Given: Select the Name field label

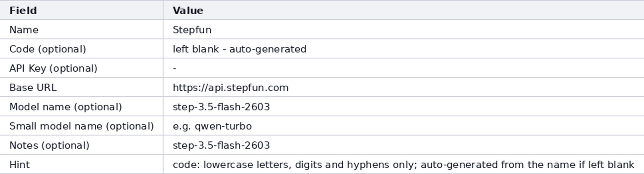Looking at the screenshot, I should pyautogui.click(x=24, y=30).
